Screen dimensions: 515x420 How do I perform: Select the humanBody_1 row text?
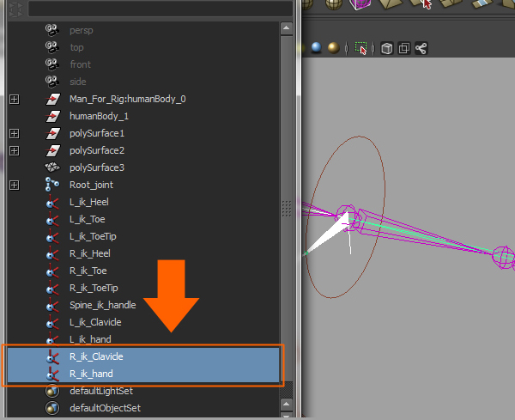pos(99,116)
